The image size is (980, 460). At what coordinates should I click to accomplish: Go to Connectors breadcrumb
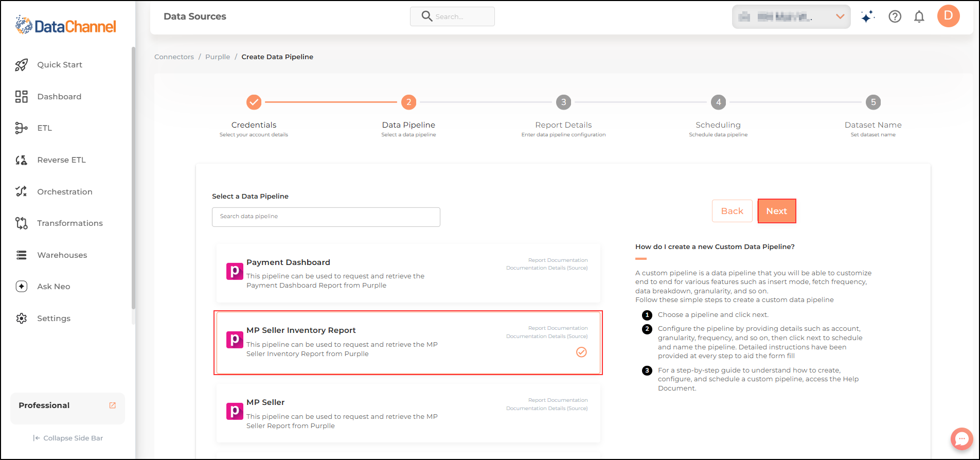(x=174, y=57)
